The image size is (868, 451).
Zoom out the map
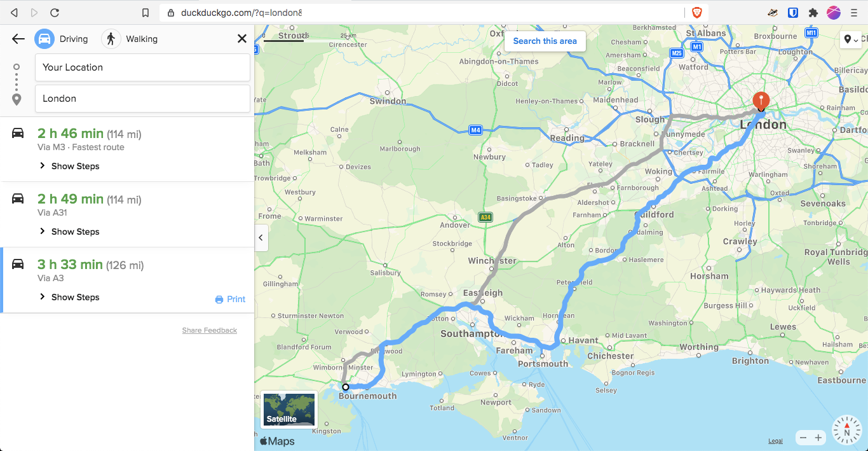pos(803,438)
